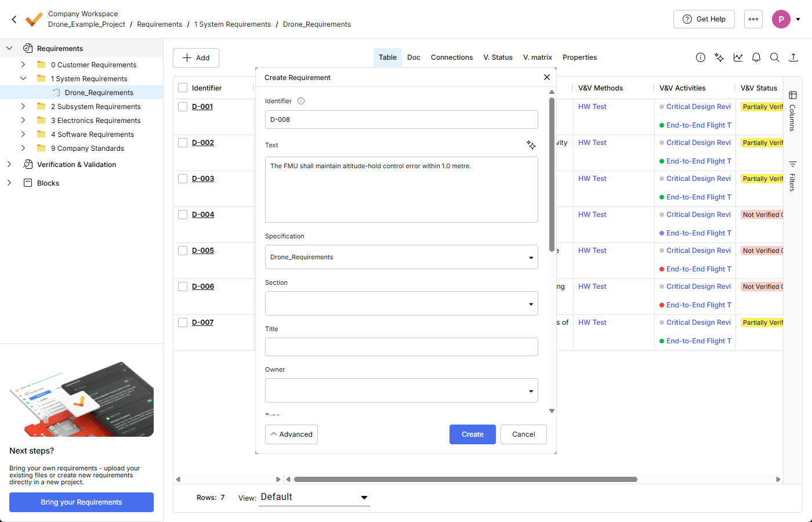Image resolution: width=812 pixels, height=522 pixels.
Task: Click the Get Help button
Action: [x=704, y=19]
